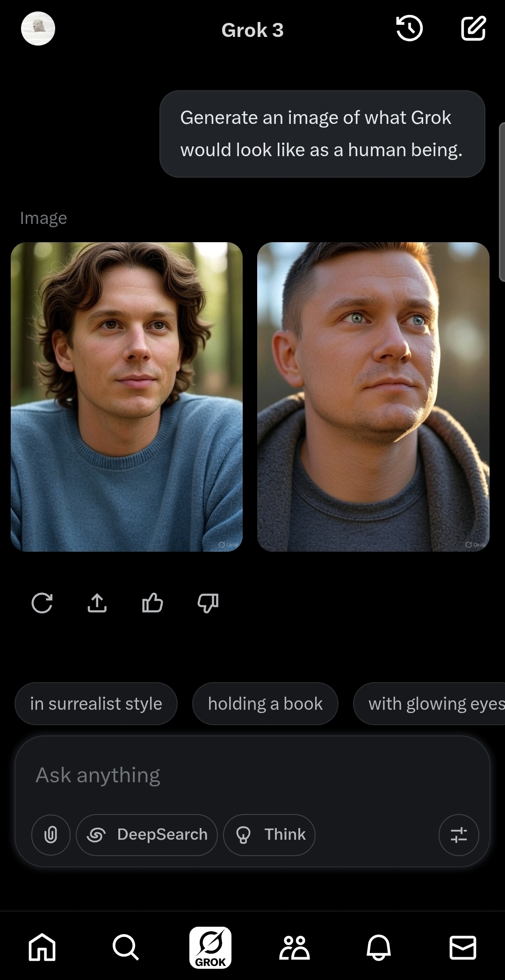Viewport: 505px width, 980px height.
Task: Open the Communities tab
Action: (x=294, y=947)
